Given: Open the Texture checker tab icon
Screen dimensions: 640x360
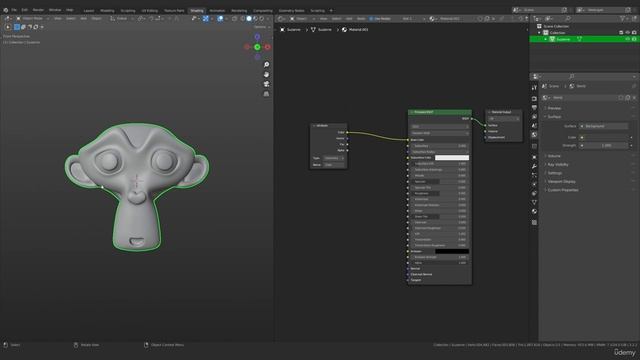Looking at the screenshot, I should tap(534, 222).
